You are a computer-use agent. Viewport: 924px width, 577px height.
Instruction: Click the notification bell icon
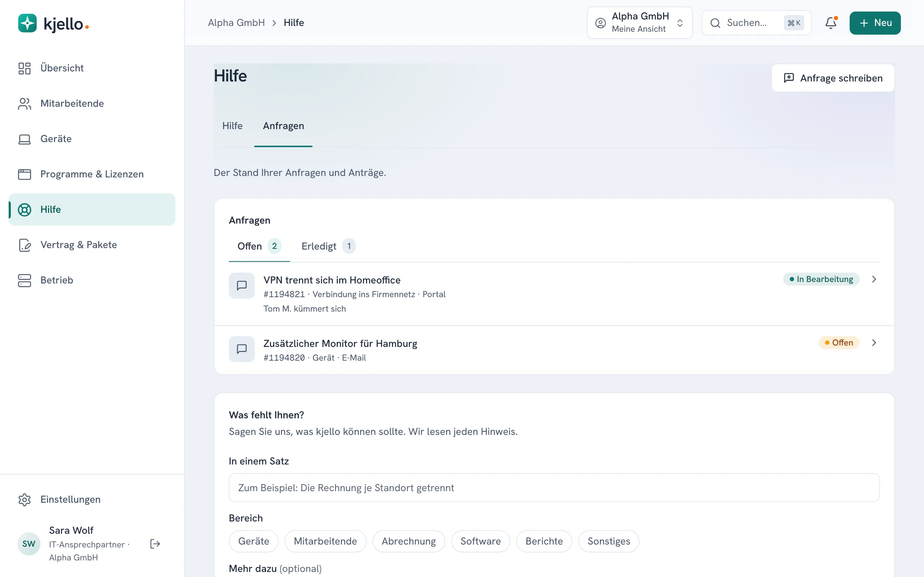click(831, 23)
